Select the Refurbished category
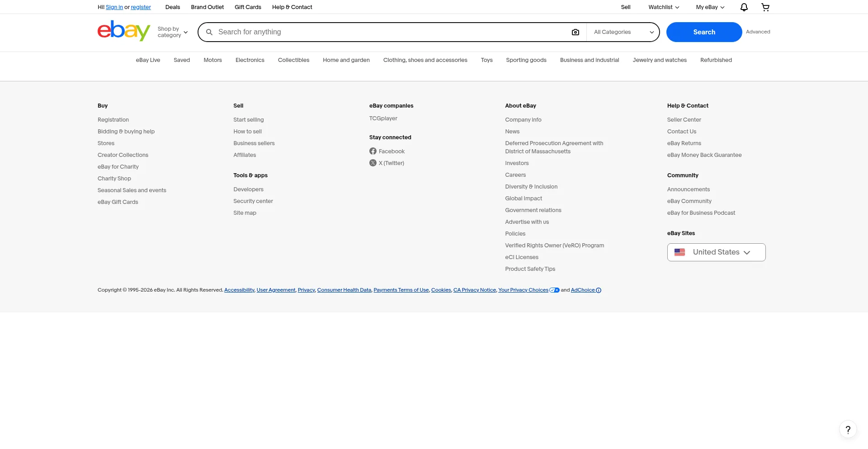This screenshot has width=868, height=449. (x=716, y=60)
